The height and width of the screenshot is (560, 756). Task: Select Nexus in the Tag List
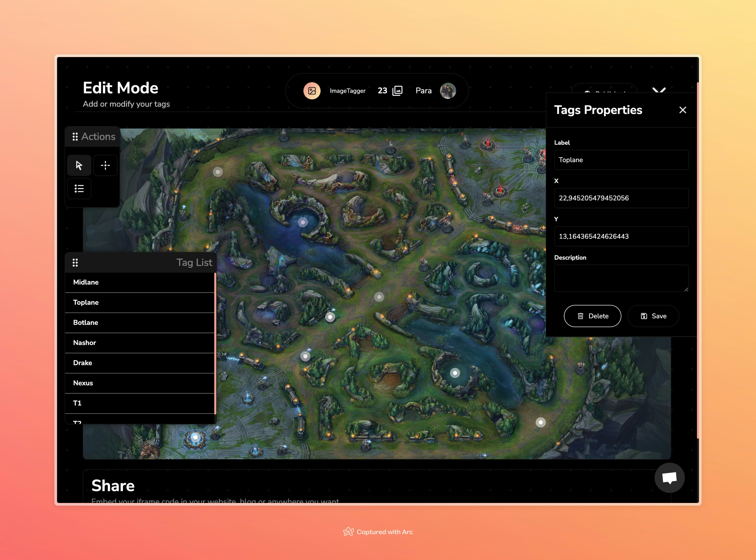[x=140, y=383]
